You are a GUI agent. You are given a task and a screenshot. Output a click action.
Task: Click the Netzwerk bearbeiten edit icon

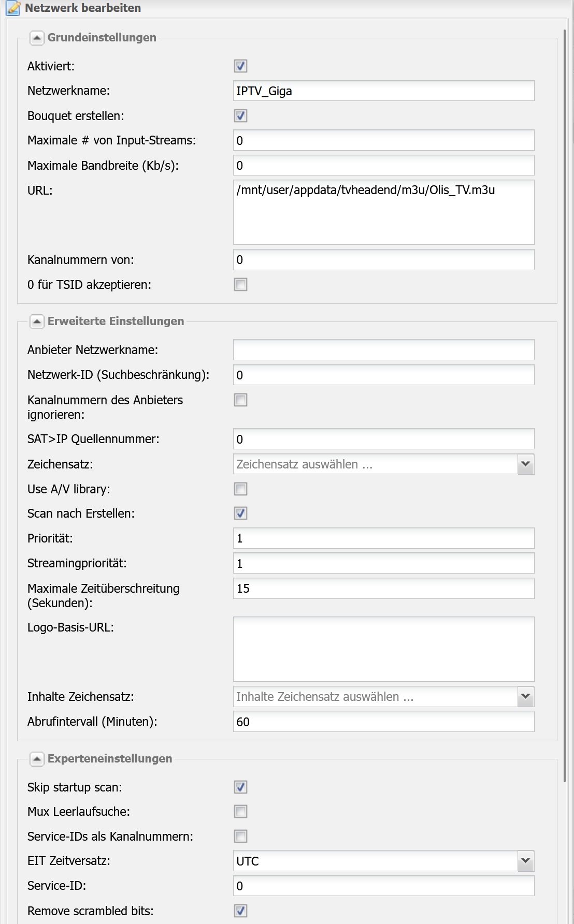point(13,8)
